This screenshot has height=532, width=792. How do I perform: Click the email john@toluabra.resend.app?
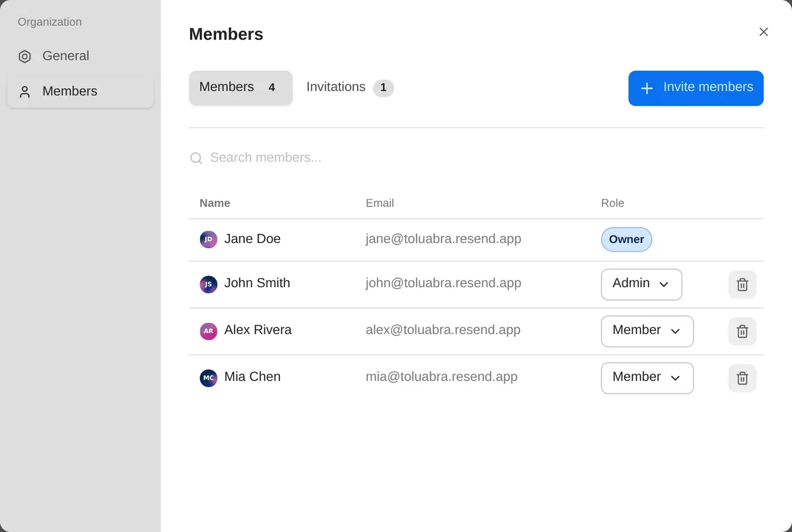point(443,283)
